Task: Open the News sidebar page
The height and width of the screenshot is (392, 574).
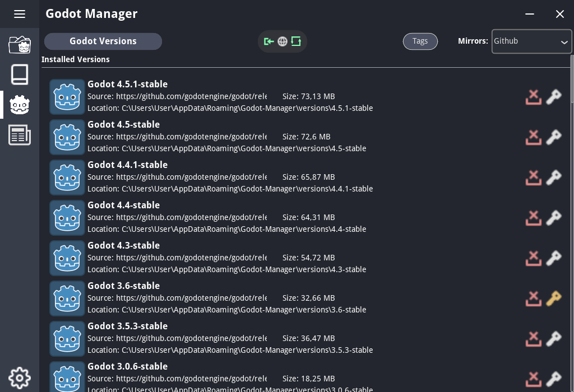Action: (x=20, y=135)
